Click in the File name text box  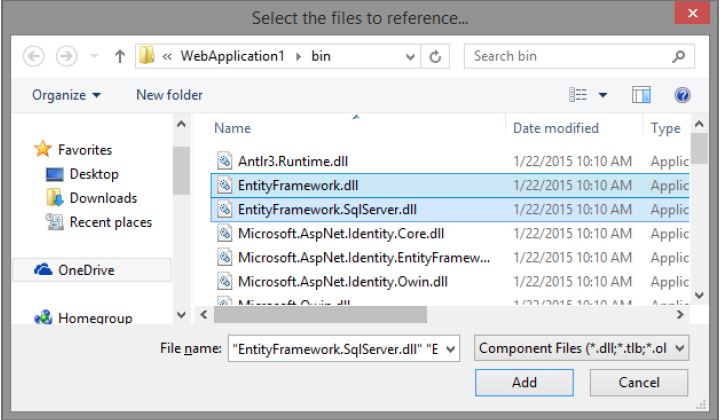click(x=336, y=349)
